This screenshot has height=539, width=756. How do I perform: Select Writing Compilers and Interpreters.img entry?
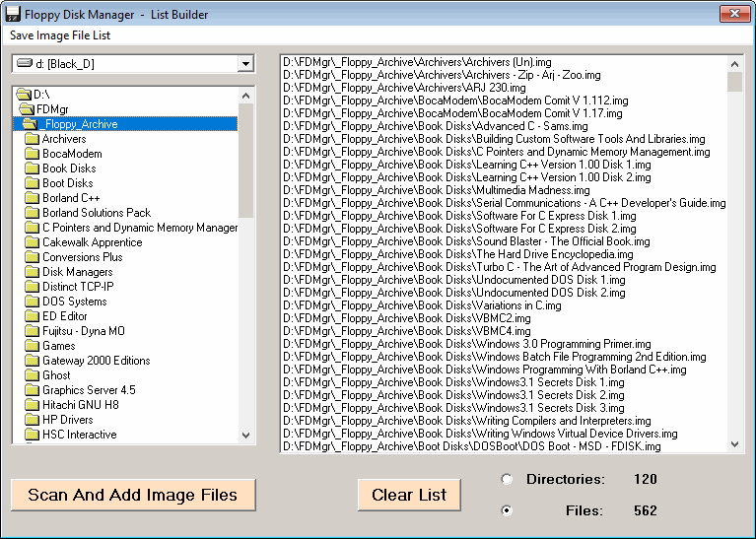click(467, 421)
